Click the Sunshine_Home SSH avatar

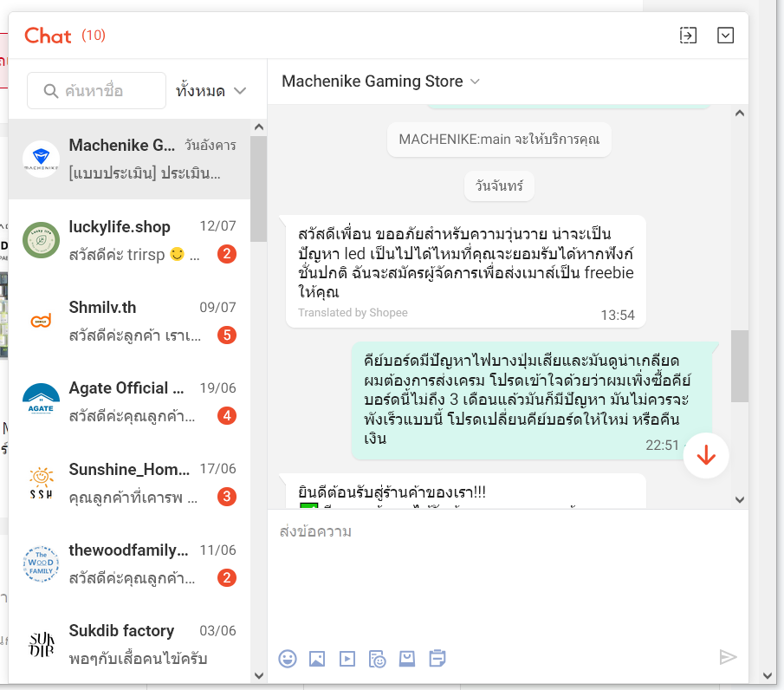click(41, 483)
